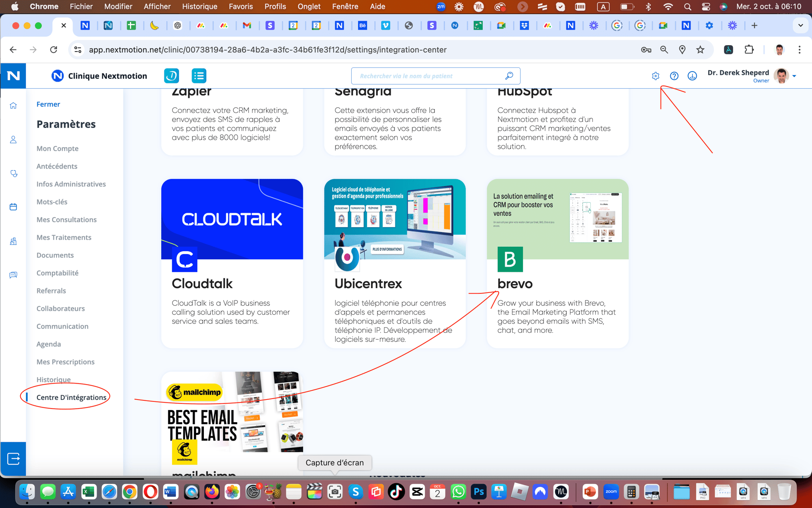812x508 pixels.
Task: Click Fermer to close settings
Action: coord(48,104)
